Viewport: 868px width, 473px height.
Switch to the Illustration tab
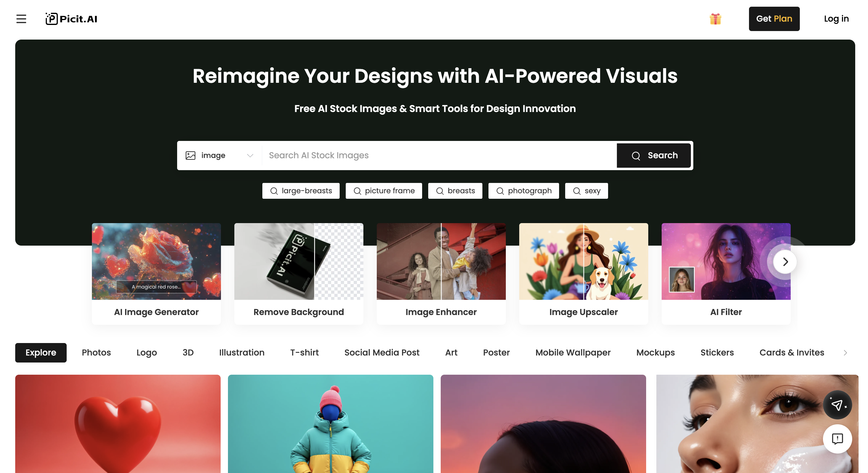[242, 352]
